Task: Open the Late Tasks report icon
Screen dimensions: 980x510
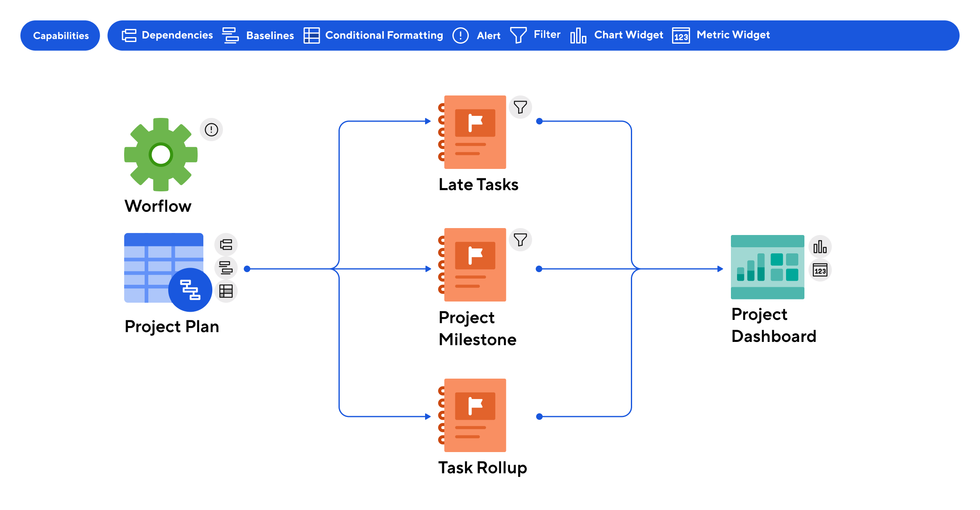Action: [474, 132]
